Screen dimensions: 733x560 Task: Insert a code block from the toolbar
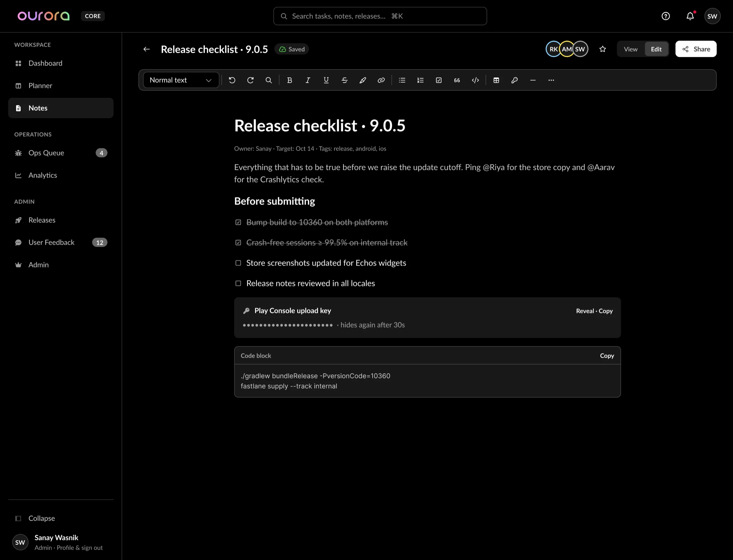(x=476, y=80)
